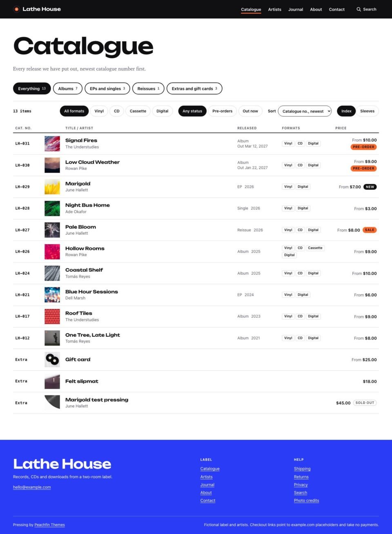Filter formats to Digital only
Screen dimensions: 392x534
pyautogui.click(x=163, y=111)
